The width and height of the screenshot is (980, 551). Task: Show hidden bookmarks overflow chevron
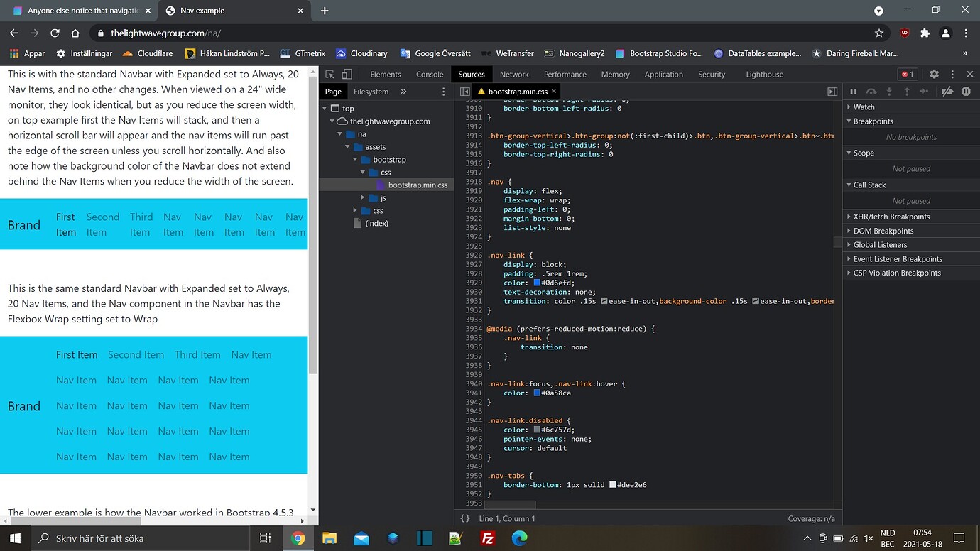click(965, 53)
